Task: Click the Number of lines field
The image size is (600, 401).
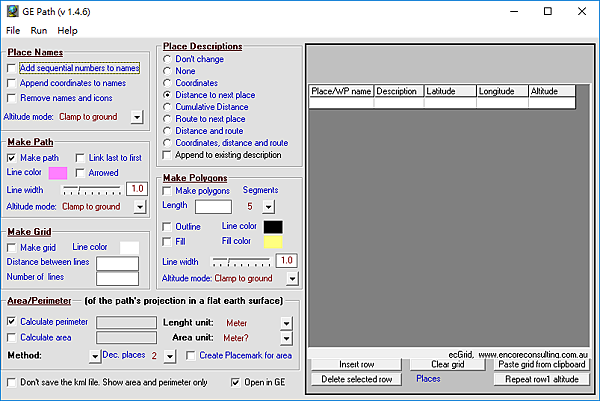Action: tap(117, 279)
